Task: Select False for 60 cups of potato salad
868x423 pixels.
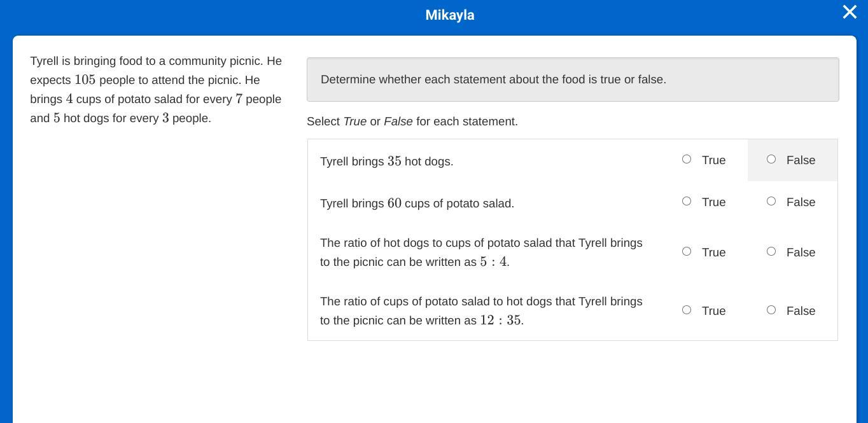Action: tap(771, 201)
